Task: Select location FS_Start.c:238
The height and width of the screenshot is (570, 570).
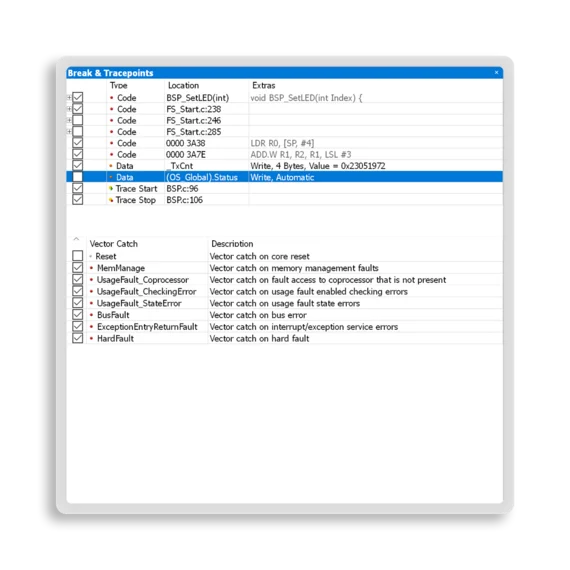Action: pos(193,109)
